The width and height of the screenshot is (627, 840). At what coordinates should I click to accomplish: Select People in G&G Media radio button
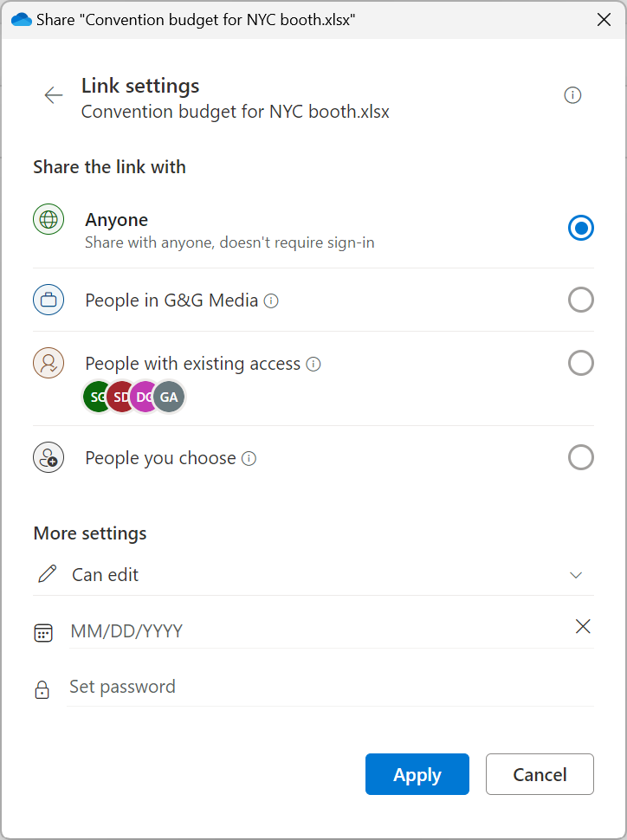(x=581, y=300)
